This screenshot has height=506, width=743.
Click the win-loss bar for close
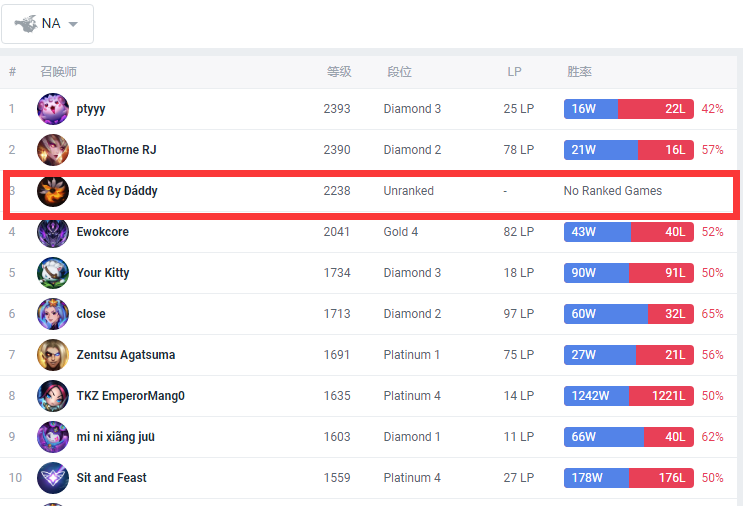628,314
